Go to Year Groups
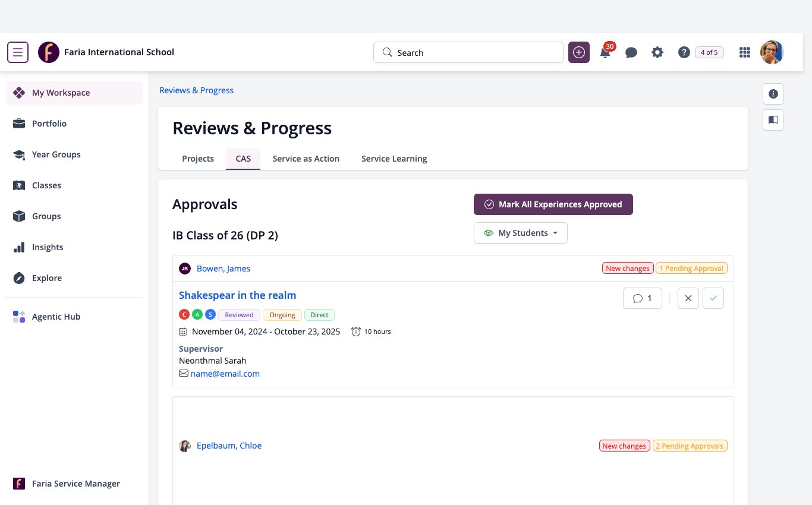Screen dimensions: 812x505 pyautogui.click(x=74, y=154)
